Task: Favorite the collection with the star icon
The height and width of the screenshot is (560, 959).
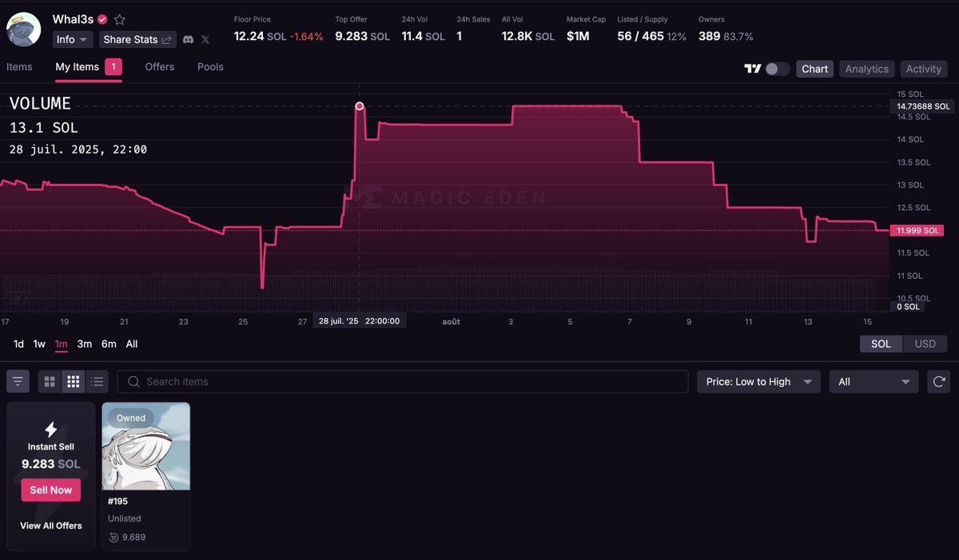Action: coord(120,19)
